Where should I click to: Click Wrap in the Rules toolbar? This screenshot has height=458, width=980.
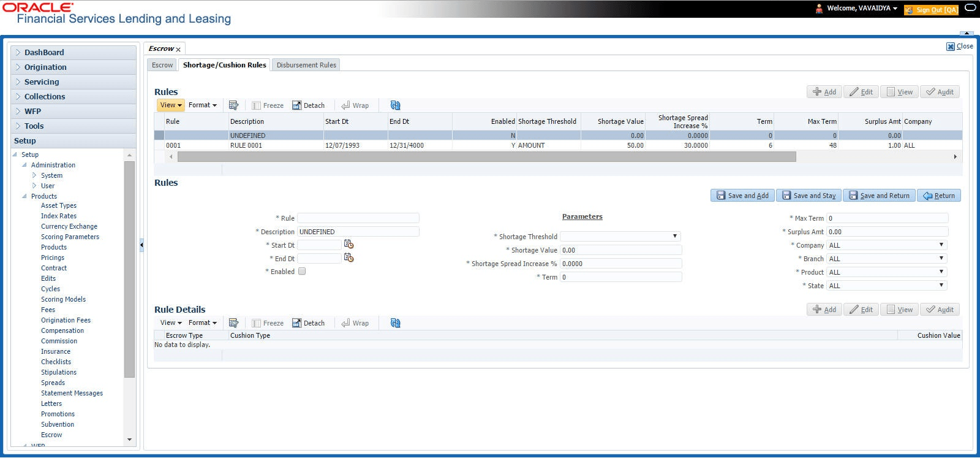click(x=355, y=105)
